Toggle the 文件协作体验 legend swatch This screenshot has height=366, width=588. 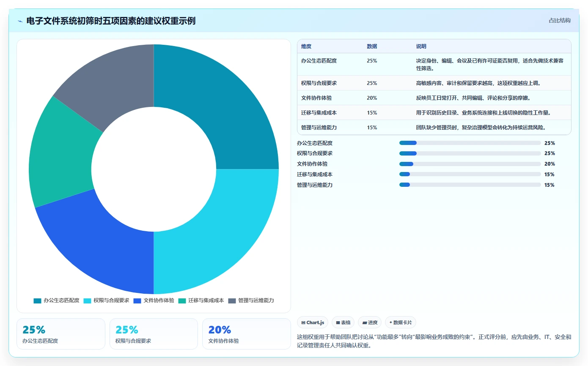click(x=137, y=300)
